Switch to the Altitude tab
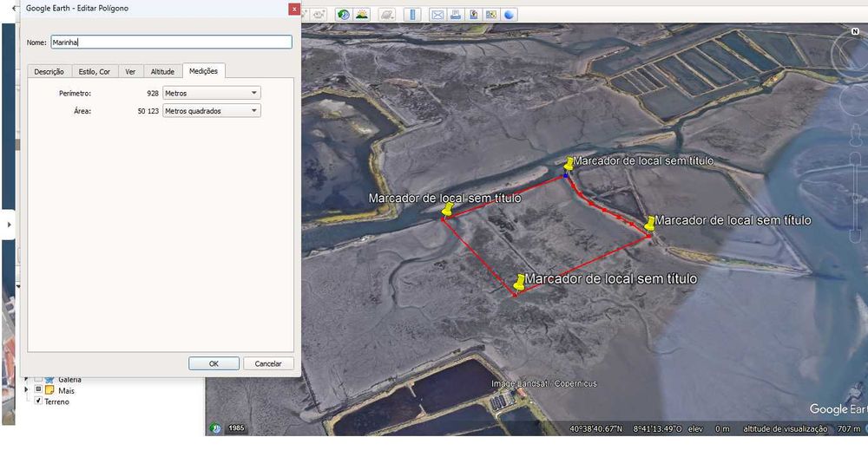868x457 pixels. 163,71
